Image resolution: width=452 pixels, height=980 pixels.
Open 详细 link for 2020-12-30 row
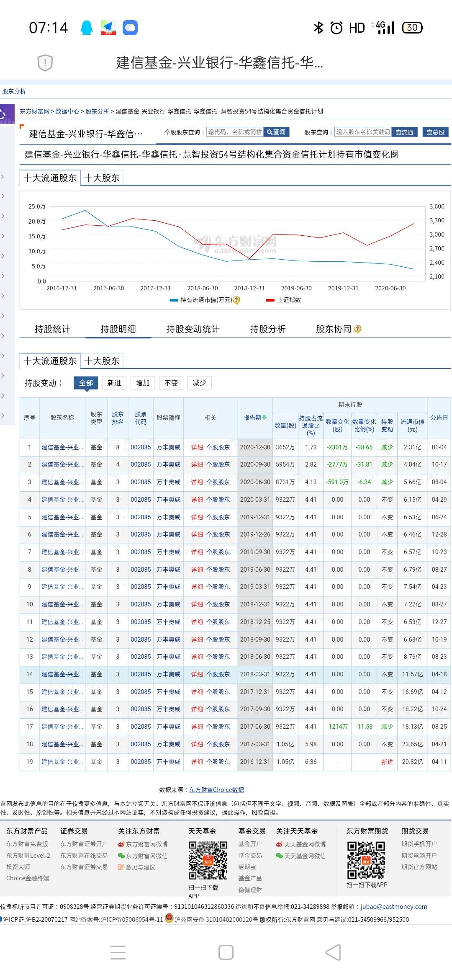(x=197, y=447)
